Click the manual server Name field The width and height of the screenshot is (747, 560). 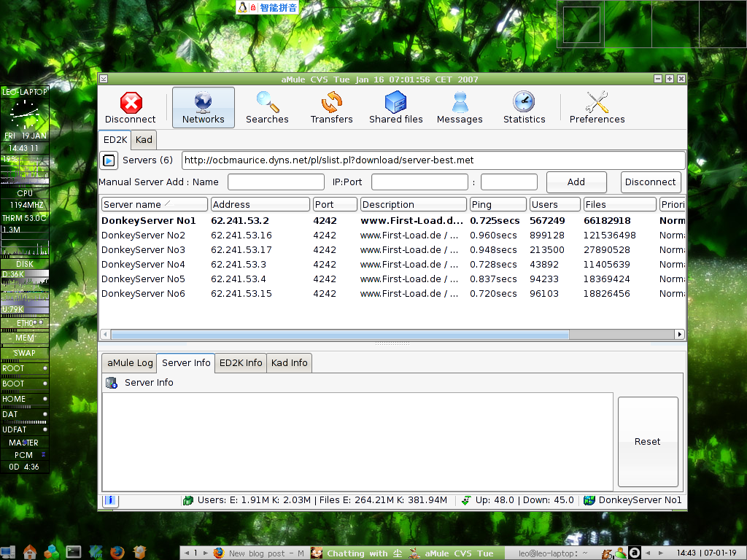point(276,182)
